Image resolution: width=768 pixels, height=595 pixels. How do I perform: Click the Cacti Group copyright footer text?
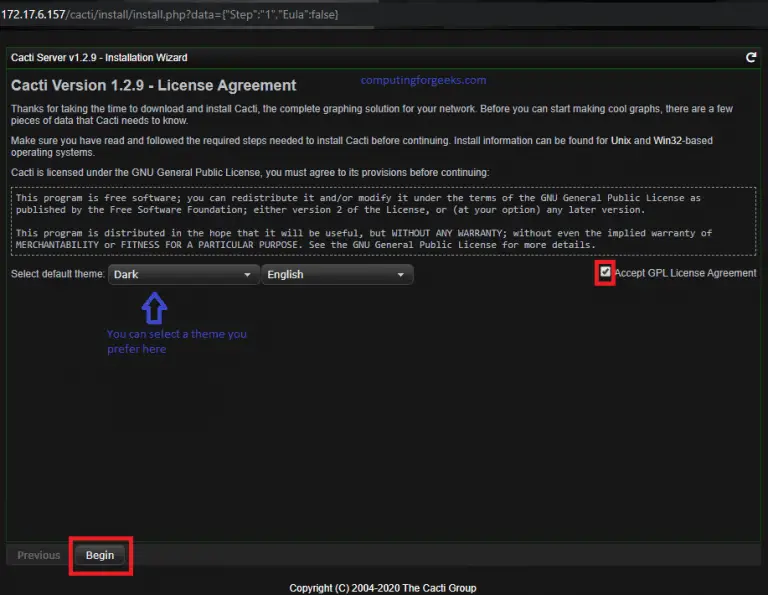383,588
